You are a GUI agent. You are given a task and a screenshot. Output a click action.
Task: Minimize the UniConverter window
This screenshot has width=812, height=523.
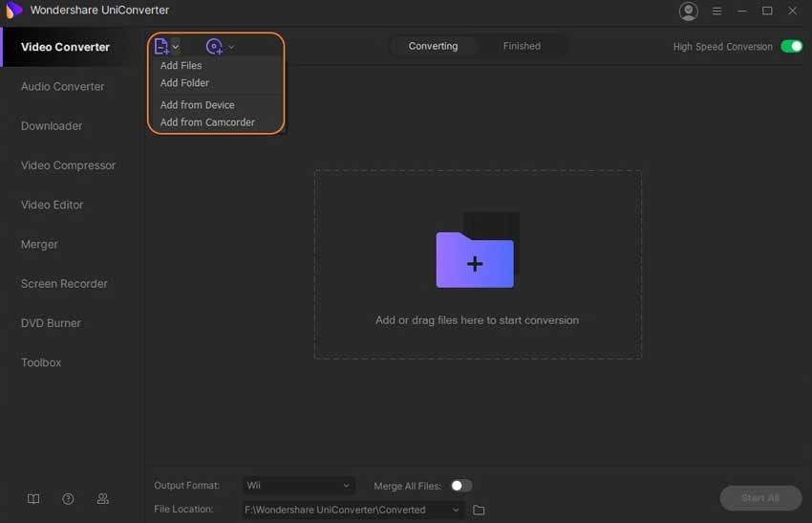(742, 11)
